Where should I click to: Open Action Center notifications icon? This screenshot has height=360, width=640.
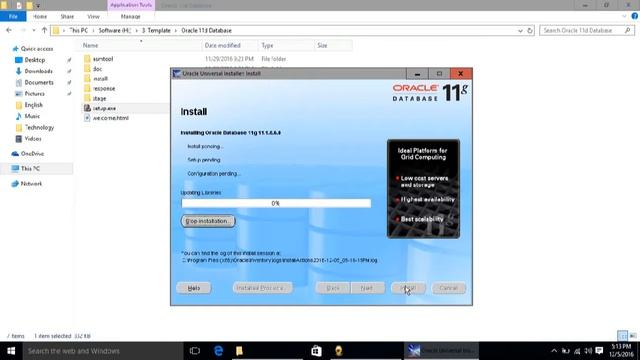pyautogui.click(x=599, y=351)
